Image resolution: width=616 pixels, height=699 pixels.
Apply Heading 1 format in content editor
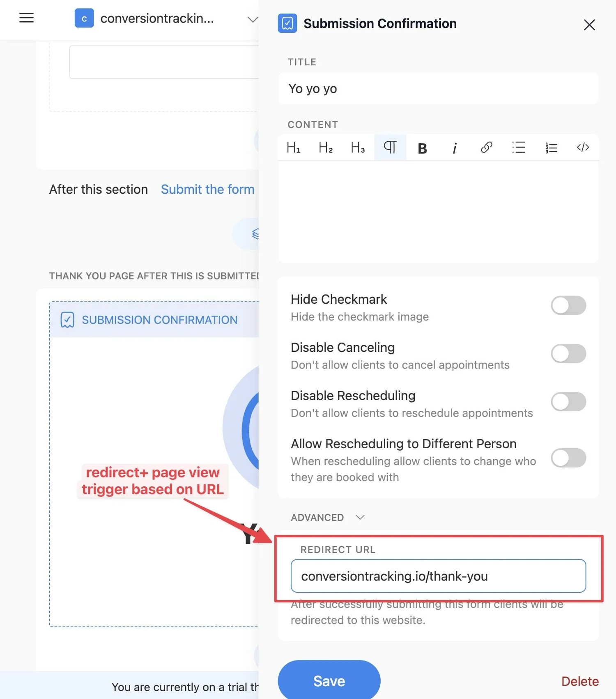294,147
